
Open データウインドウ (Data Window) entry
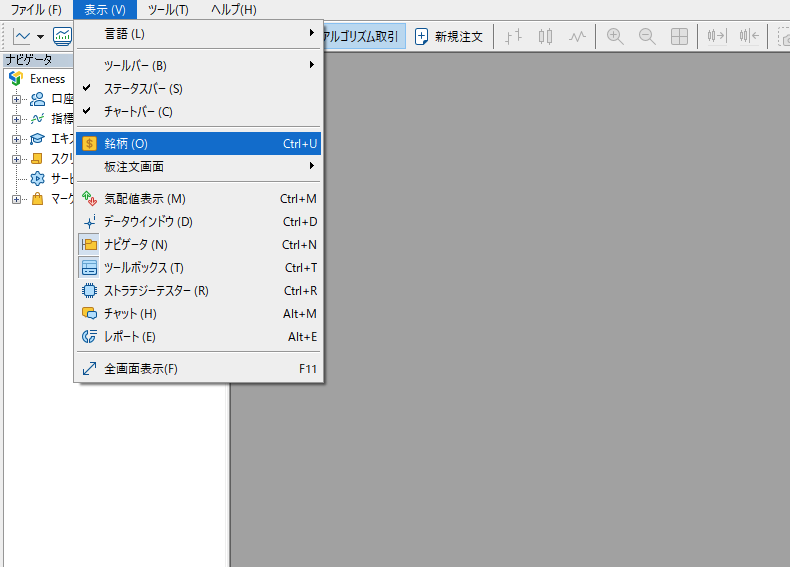pos(148,222)
